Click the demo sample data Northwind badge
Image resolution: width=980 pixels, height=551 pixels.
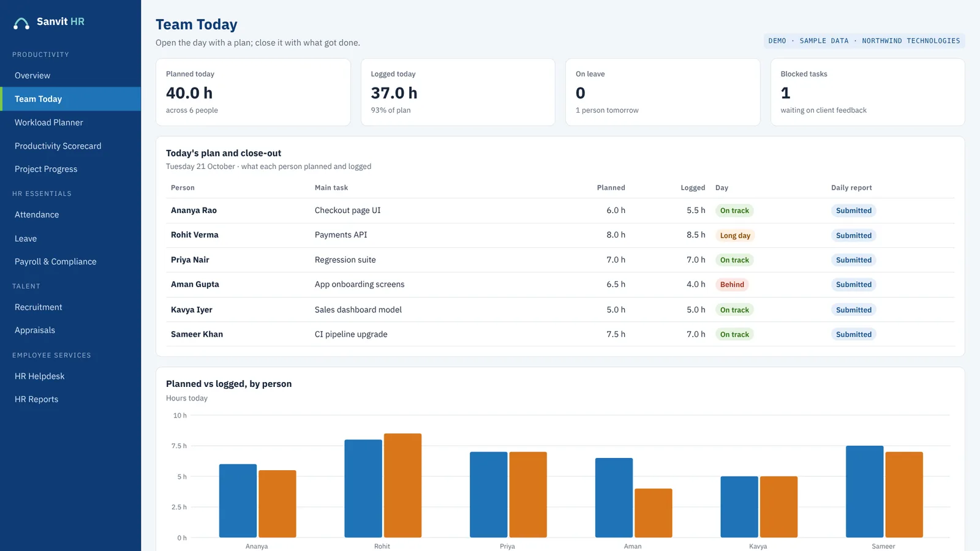click(864, 41)
